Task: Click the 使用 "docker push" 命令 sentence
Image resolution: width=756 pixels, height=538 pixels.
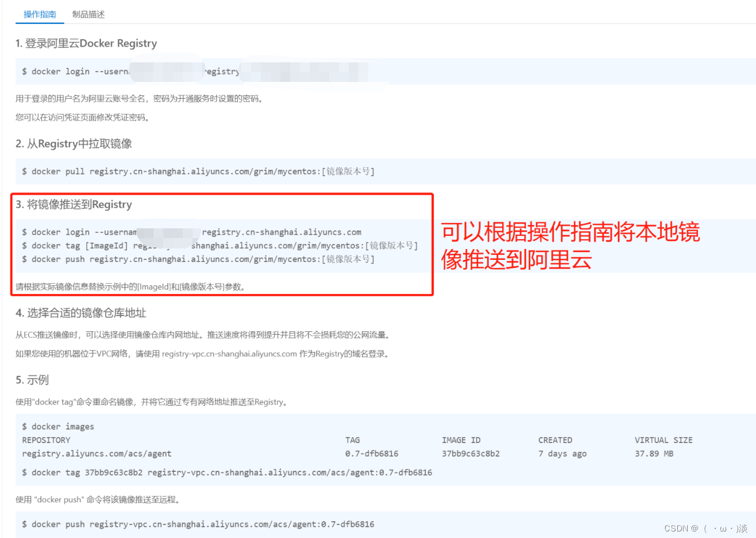Action: tap(98, 499)
